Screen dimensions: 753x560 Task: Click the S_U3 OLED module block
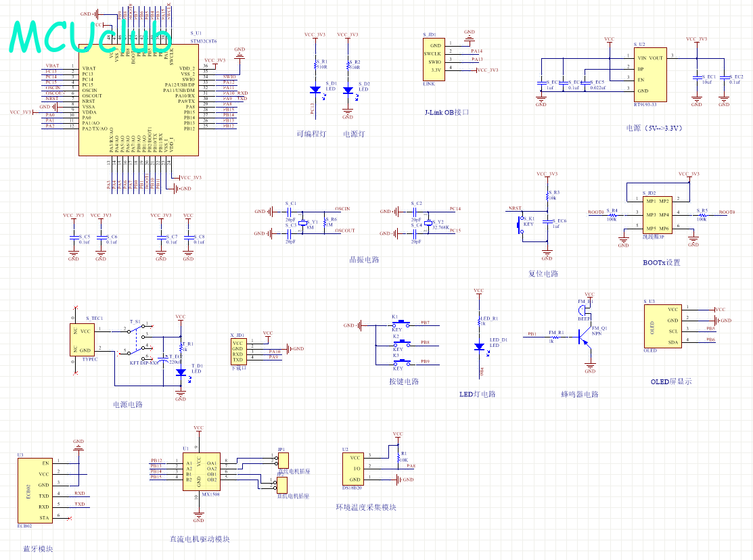[x=663, y=327]
